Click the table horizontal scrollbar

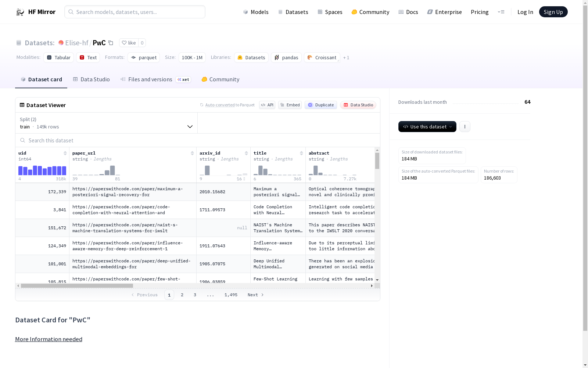pyautogui.click(x=77, y=286)
